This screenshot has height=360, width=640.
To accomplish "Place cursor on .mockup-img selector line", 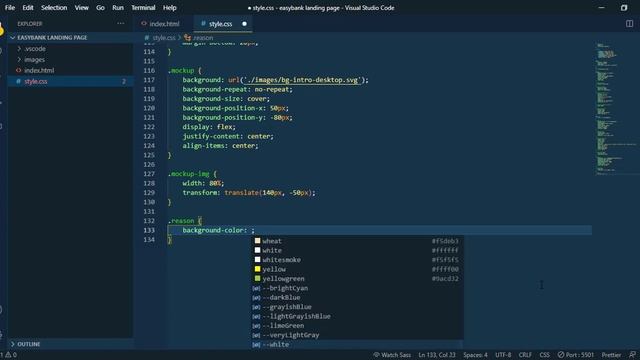I will pos(192,174).
